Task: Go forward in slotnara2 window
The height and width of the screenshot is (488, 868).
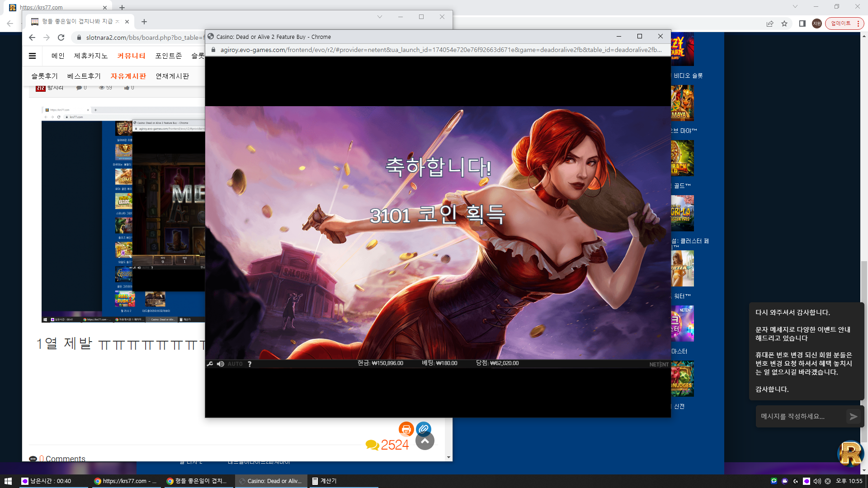Action: pyautogui.click(x=47, y=38)
